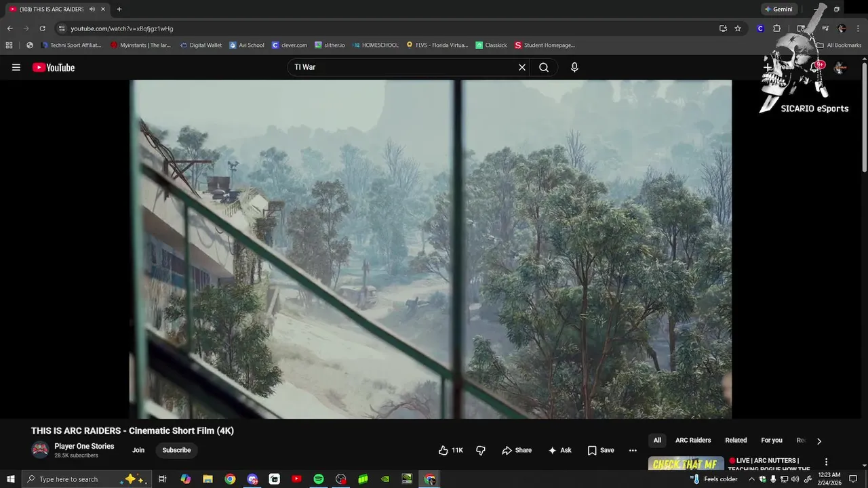Join Player One Stories membership

(138, 450)
